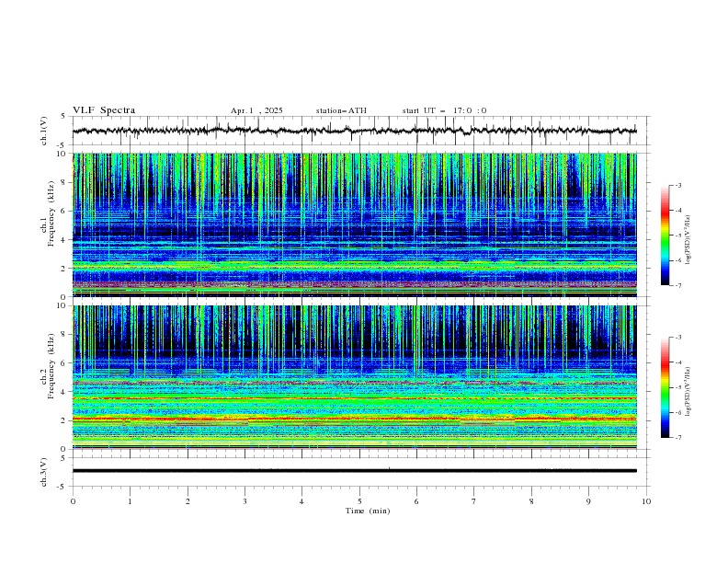The width and height of the screenshot is (728, 563).
Task: Click time axis tick label "6"
Action: [416, 501]
